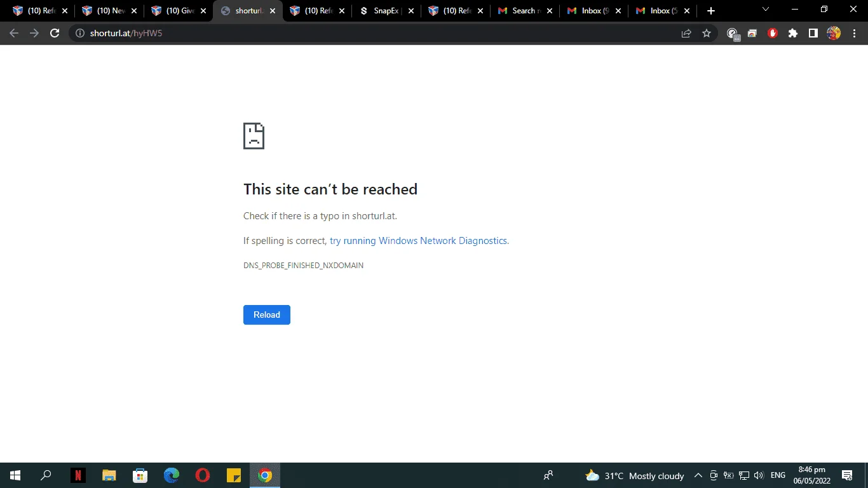
Task: Open the volume speaker tray icon
Action: pyautogui.click(x=759, y=475)
